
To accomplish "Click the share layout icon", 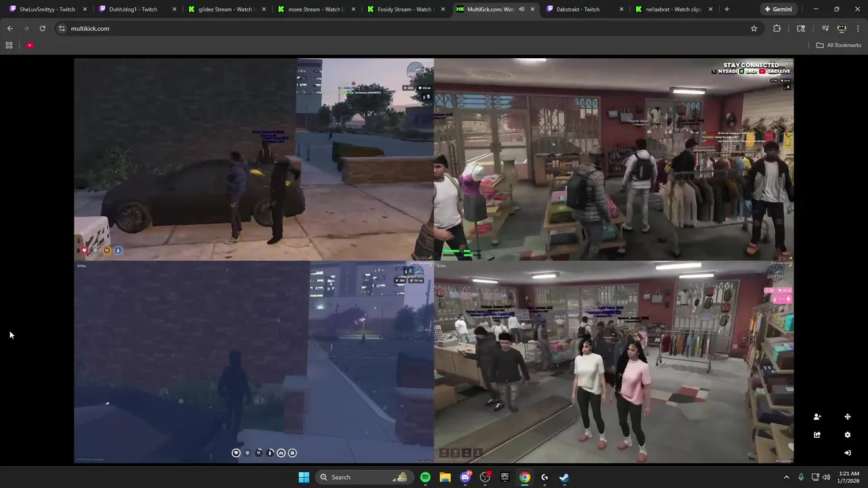I will click(x=817, y=435).
